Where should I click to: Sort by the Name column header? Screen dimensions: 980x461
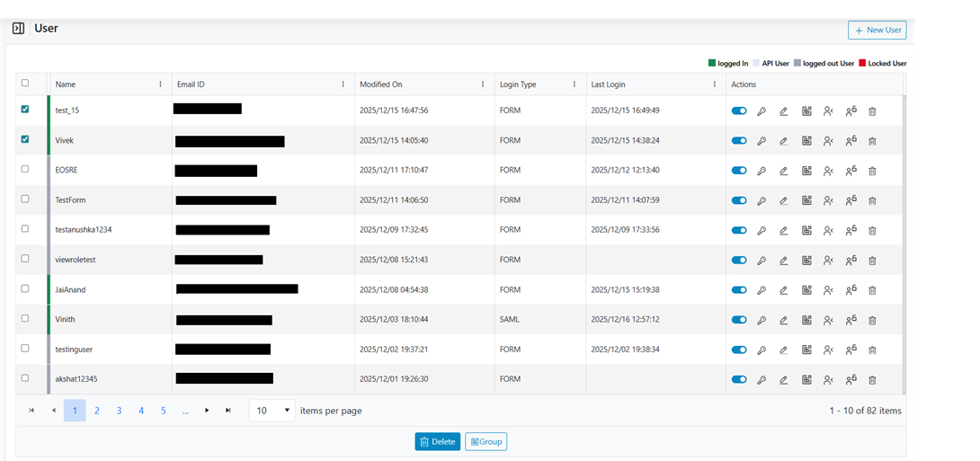pyautogui.click(x=66, y=84)
